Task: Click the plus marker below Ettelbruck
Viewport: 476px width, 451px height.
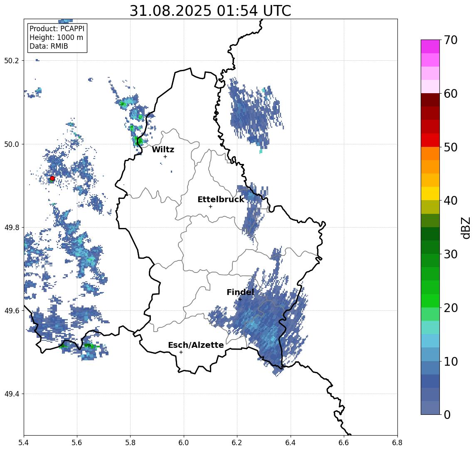Action: click(x=210, y=207)
